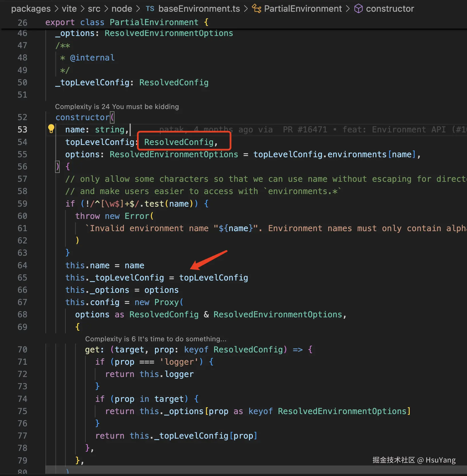This screenshot has height=476, width=467.
Task: Click 'throw new Error(' statement
Action: [114, 216]
